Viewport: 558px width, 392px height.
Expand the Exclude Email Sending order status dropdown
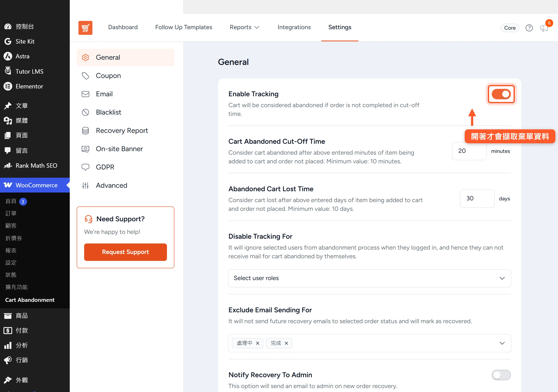point(502,343)
